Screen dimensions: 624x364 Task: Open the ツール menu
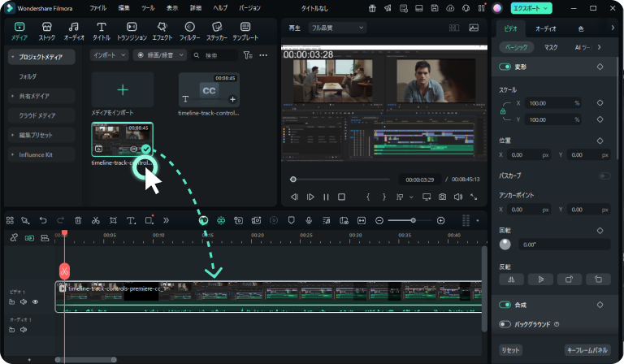[x=148, y=8]
